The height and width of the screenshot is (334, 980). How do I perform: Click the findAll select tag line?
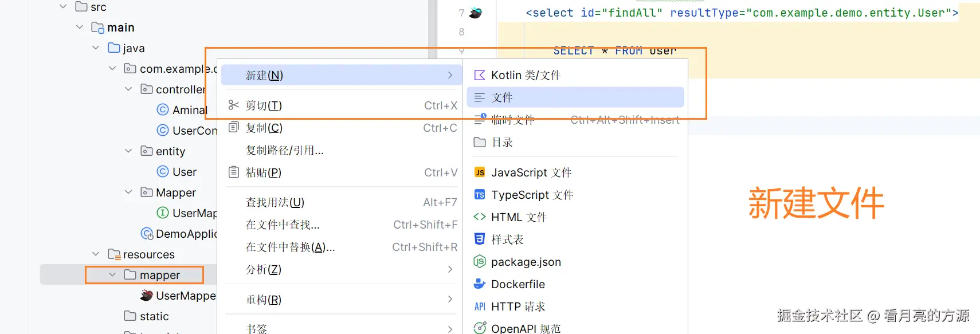(x=742, y=13)
